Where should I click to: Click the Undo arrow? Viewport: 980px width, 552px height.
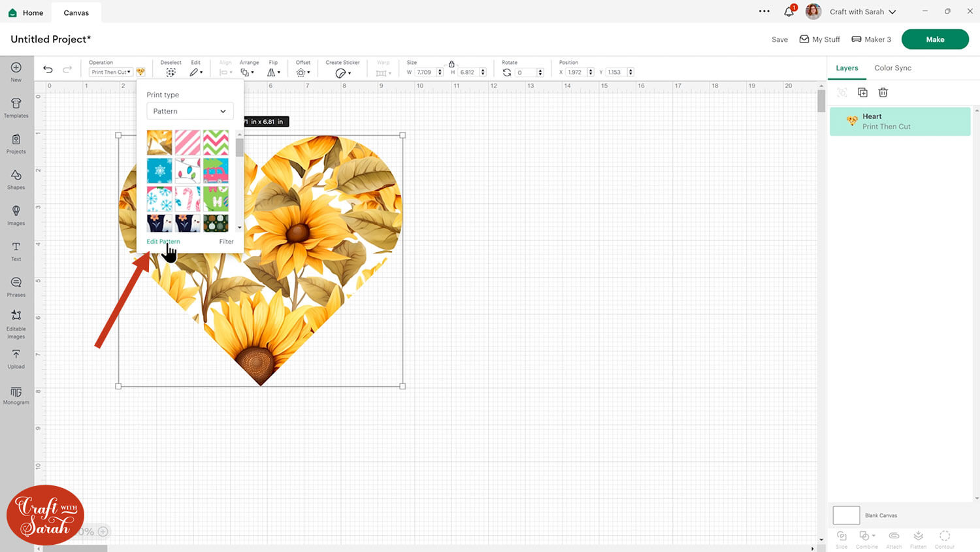pos(48,70)
